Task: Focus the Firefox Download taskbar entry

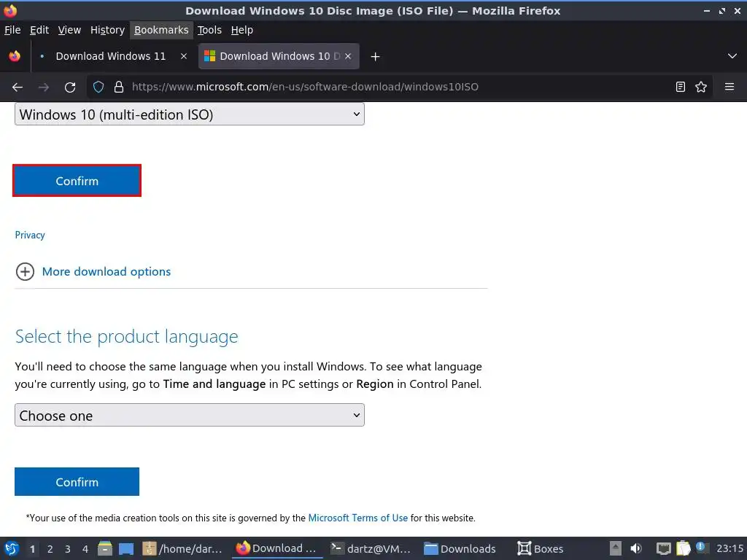Action: pyautogui.click(x=276, y=548)
